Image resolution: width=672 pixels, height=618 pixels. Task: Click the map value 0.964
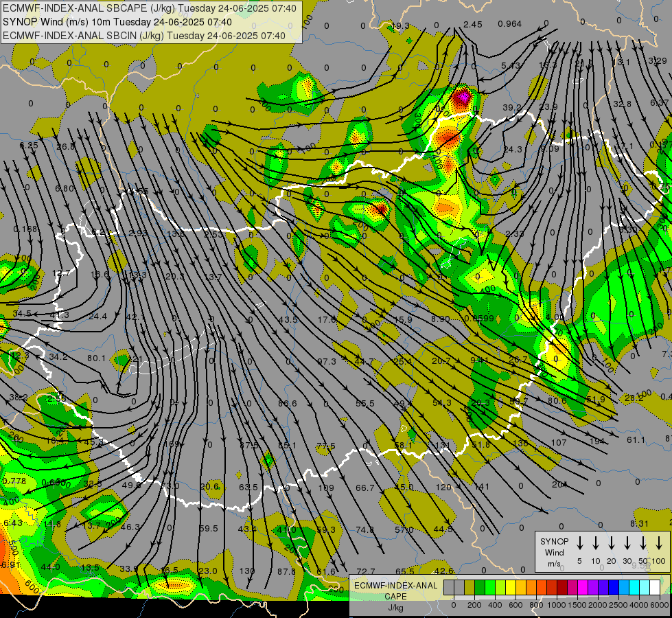tap(509, 24)
